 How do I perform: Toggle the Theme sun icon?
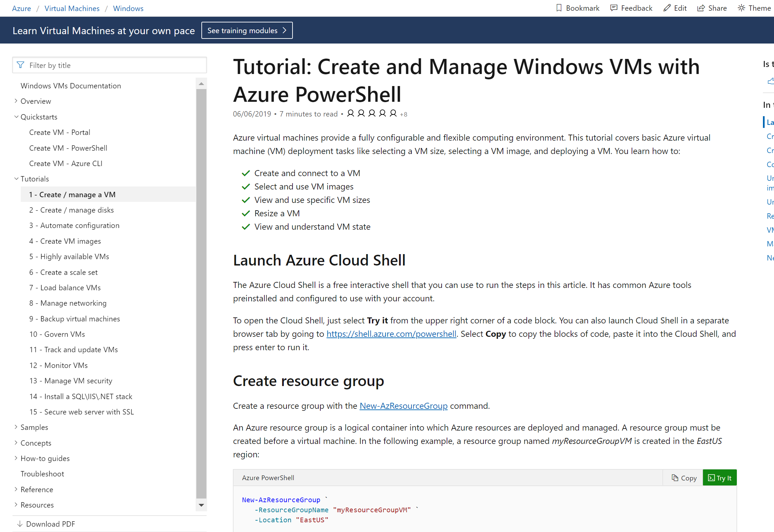point(741,8)
